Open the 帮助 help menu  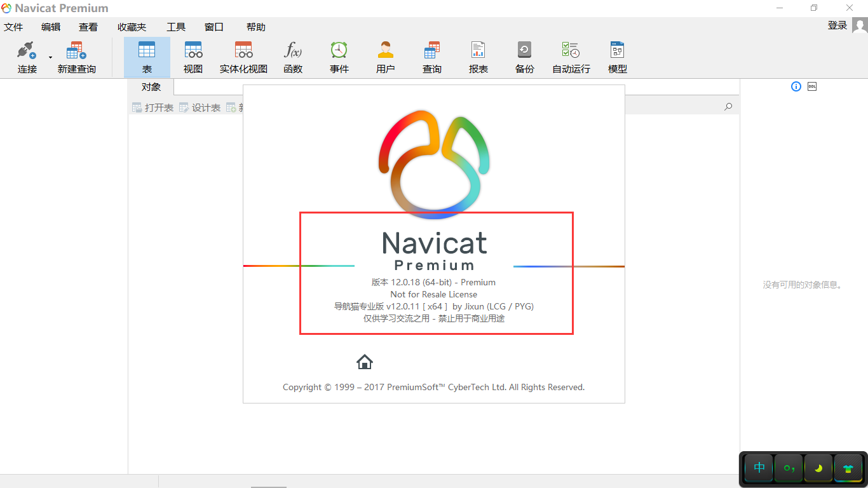(256, 27)
